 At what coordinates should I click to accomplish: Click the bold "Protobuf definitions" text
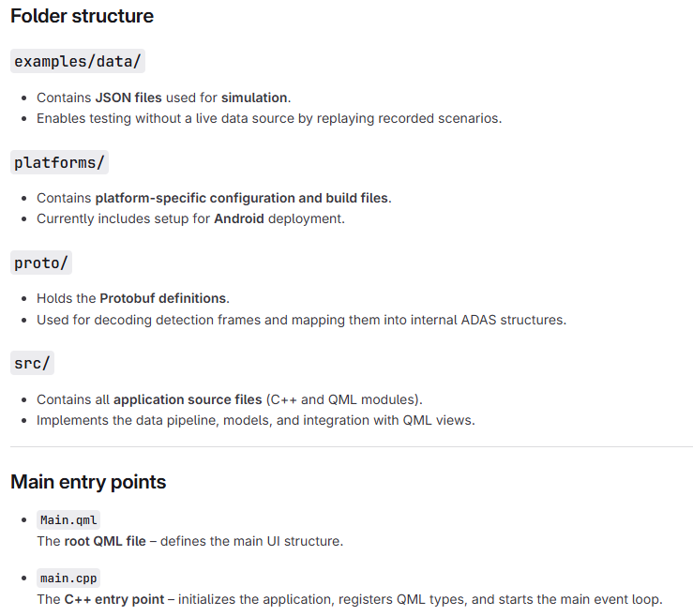(163, 298)
